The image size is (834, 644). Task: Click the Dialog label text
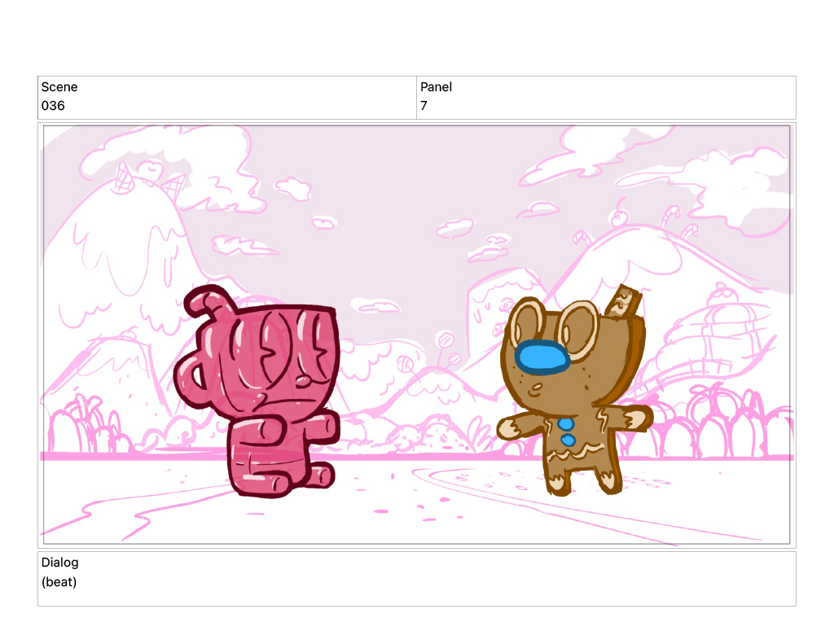pos(59,563)
